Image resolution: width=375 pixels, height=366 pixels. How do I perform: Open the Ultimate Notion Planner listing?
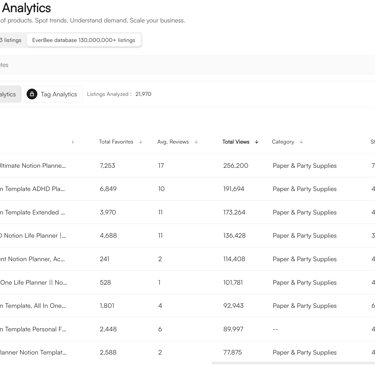(33, 166)
